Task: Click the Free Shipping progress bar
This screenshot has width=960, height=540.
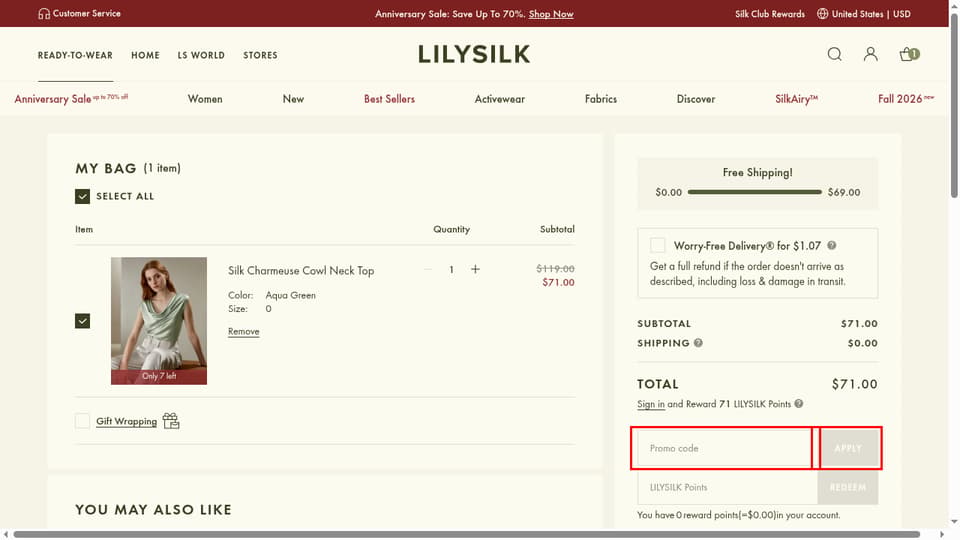Action: point(754,192)
